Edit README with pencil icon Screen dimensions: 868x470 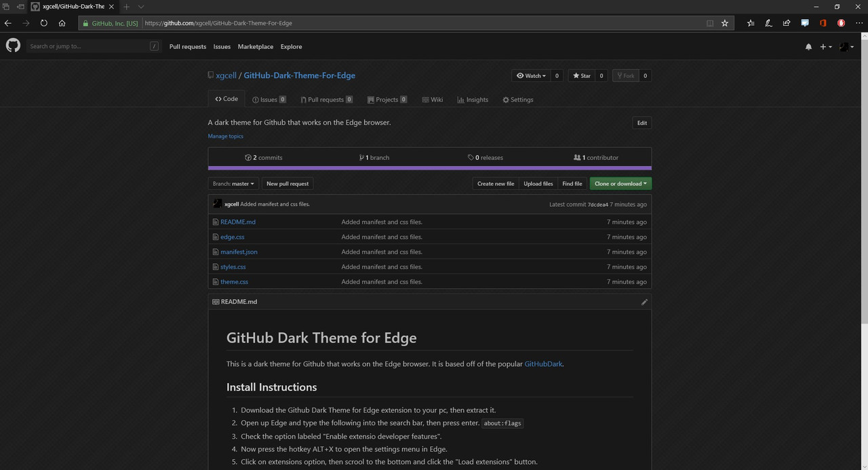pyautogui.click(x=644, y=302)
